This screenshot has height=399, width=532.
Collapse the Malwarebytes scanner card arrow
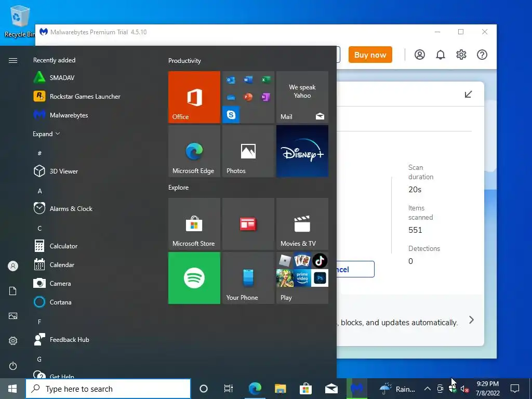[x=468, y=94]
